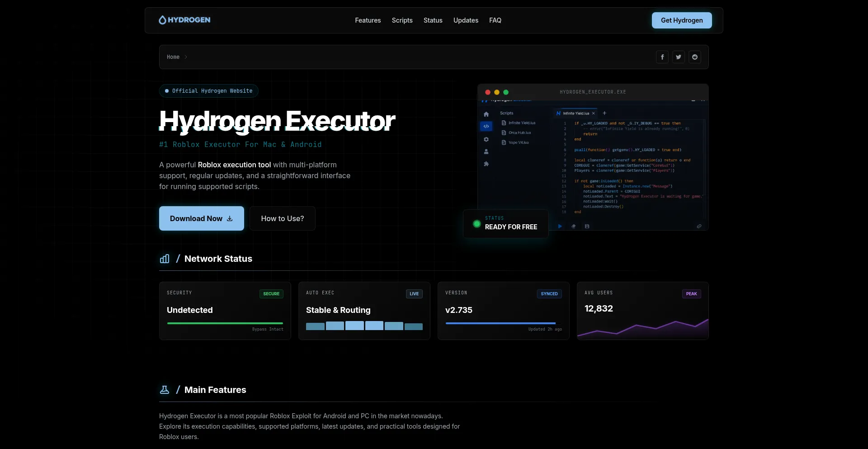This screenshot has width=868, height=449.
Task: Share the page on Facebook
Action: pyautogui.click(x=662, y=57)
